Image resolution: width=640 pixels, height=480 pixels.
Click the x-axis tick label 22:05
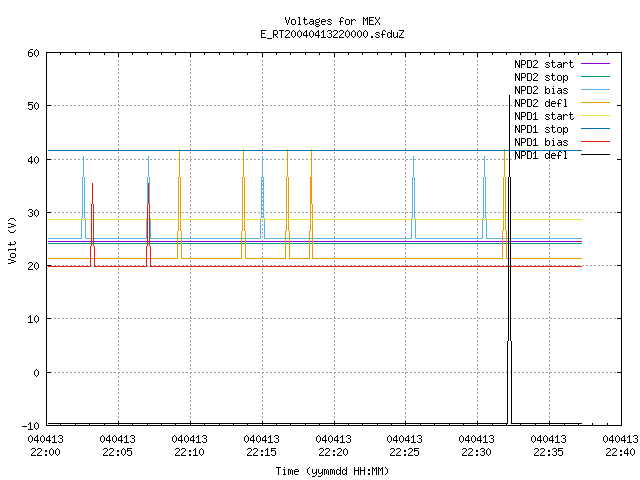tap(118, 452)
